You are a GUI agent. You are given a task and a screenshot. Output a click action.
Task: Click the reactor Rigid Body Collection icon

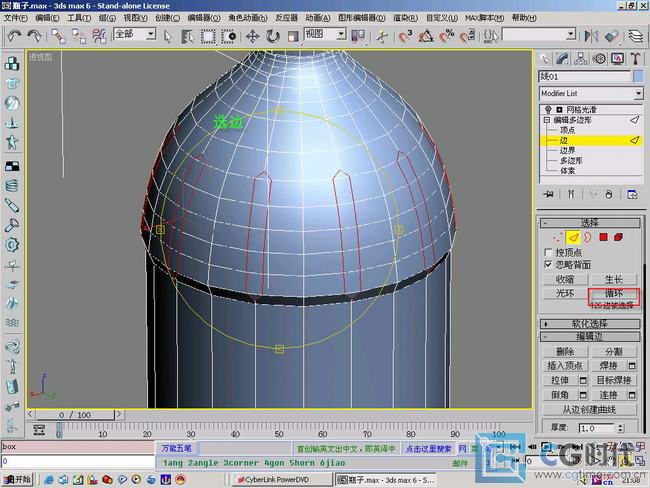(x=12, y=63)
